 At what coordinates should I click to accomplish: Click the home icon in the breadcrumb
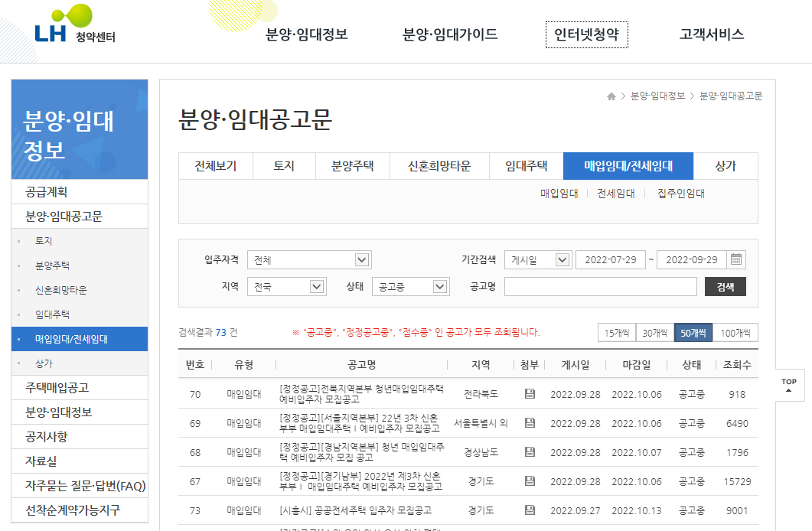click(610, 96)
